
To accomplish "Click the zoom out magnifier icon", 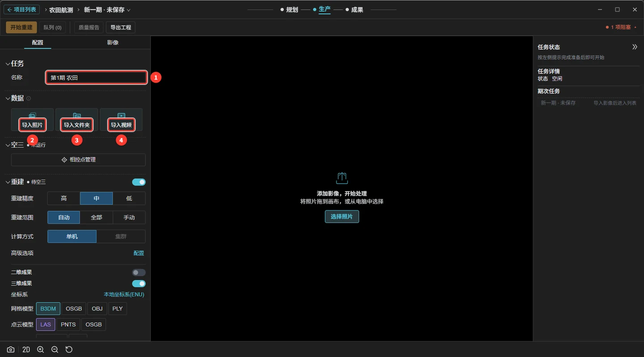I will [55, 349].
